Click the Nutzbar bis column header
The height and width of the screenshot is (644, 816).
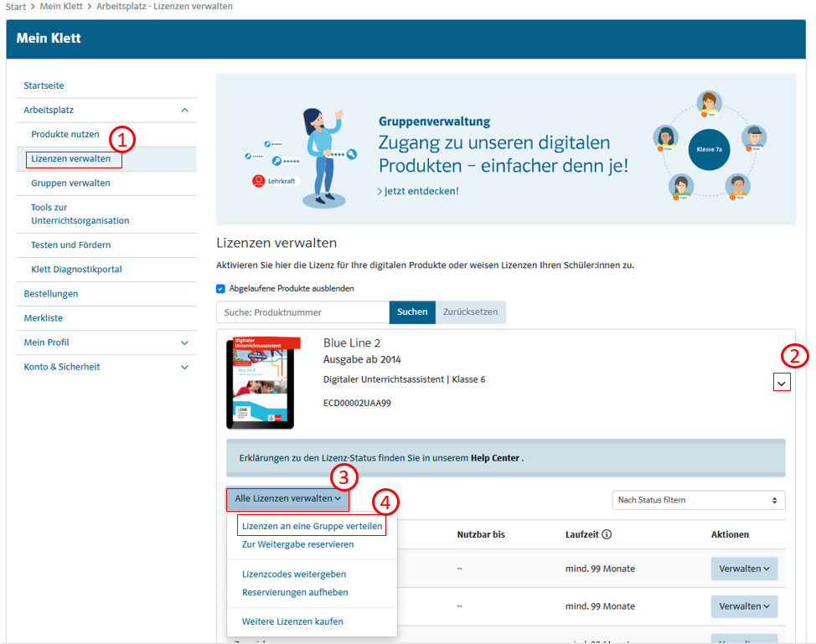point(481,534)
